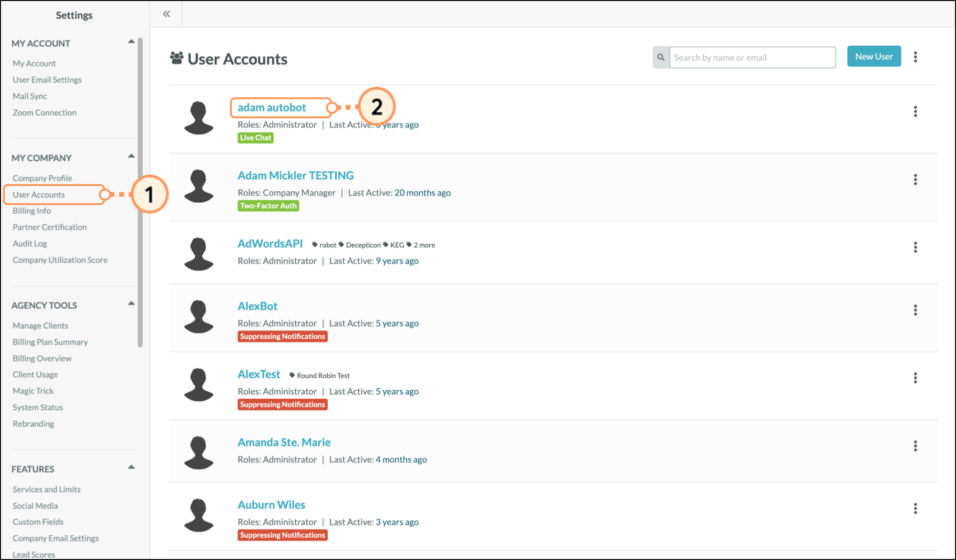Click adam autobot's avatar icon
The width and height of the screenshot is (956, 560).
coord(198,118)
